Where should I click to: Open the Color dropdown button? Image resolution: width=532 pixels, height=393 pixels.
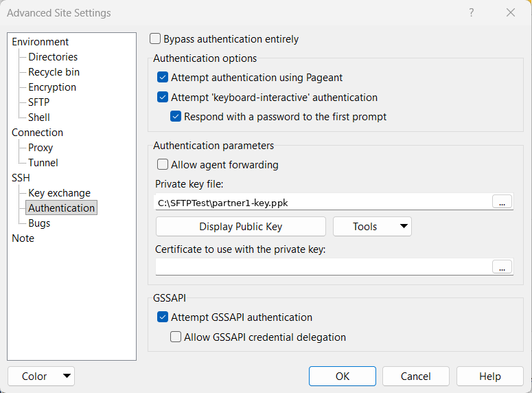coord(41,376)
